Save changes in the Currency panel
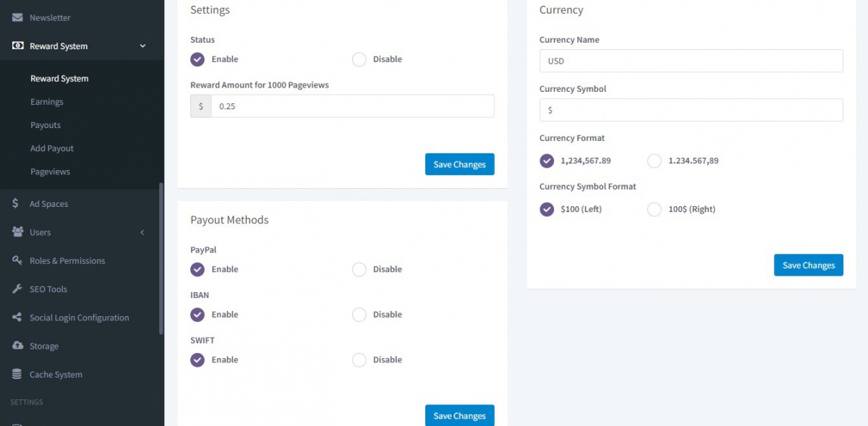The width and height of the screenshot is (868, 426). (x=808, y=265)
